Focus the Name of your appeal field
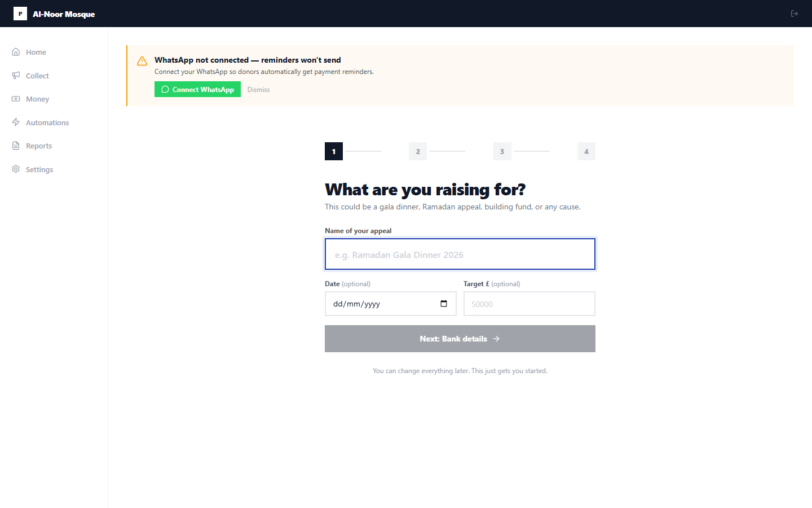 pos(460,255)
